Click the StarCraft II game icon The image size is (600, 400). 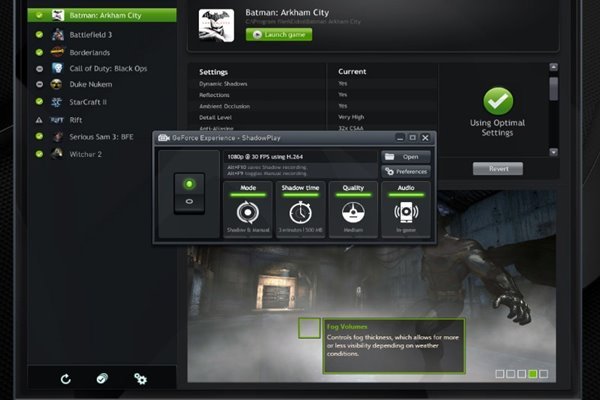click(57, 102)
